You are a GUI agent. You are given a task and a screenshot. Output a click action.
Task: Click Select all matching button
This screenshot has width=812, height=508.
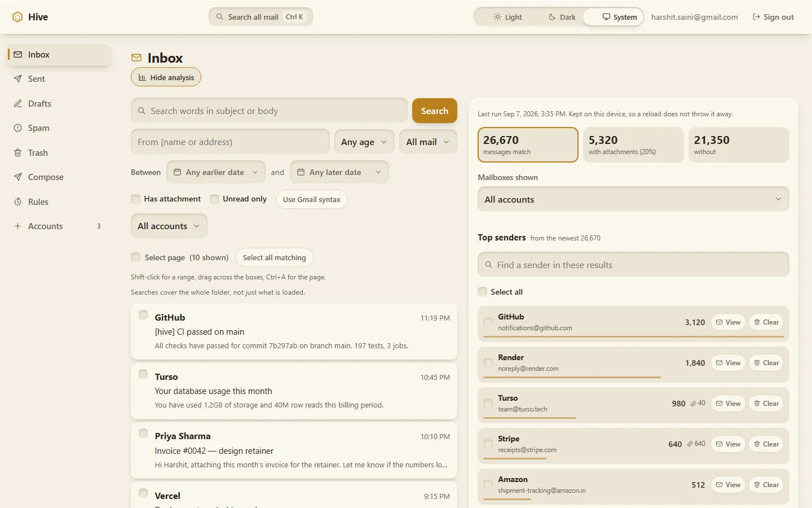point(274,257)
